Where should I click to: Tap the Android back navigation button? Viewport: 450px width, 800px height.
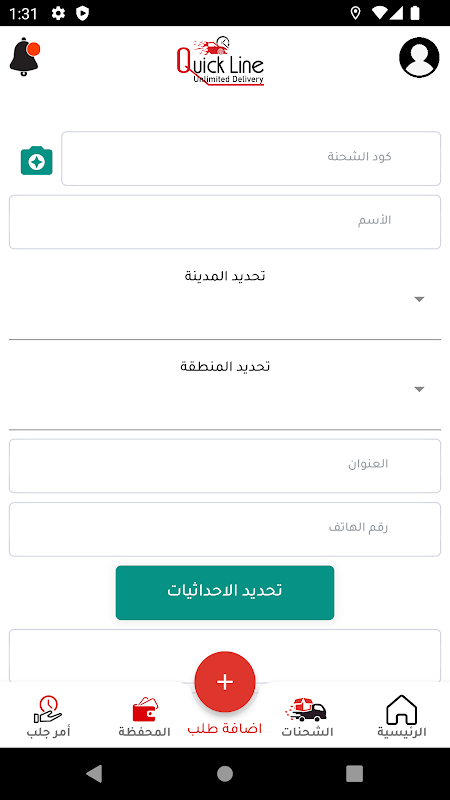(94, 773)
